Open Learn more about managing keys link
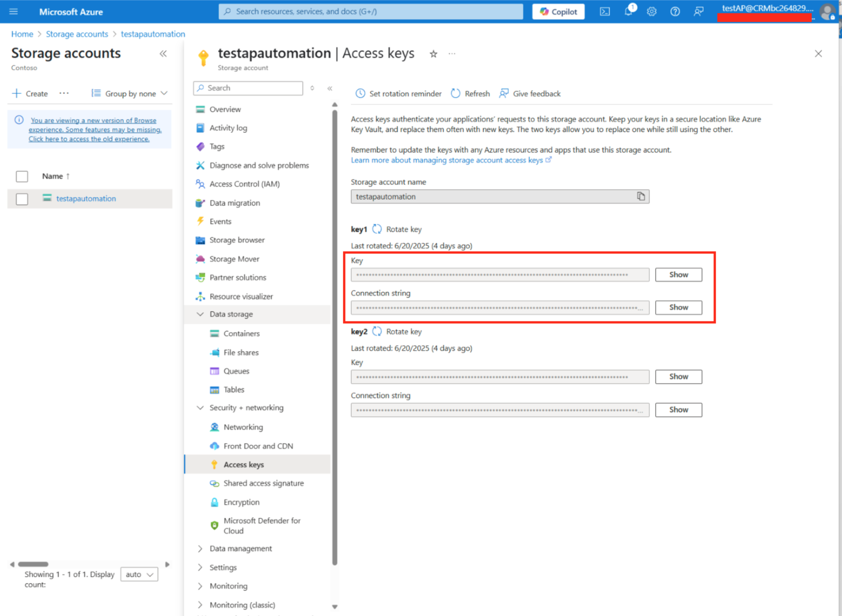 pos(447,160)
